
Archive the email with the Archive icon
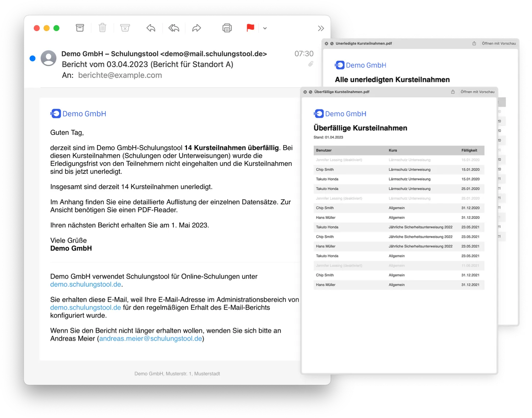point(80,28)
